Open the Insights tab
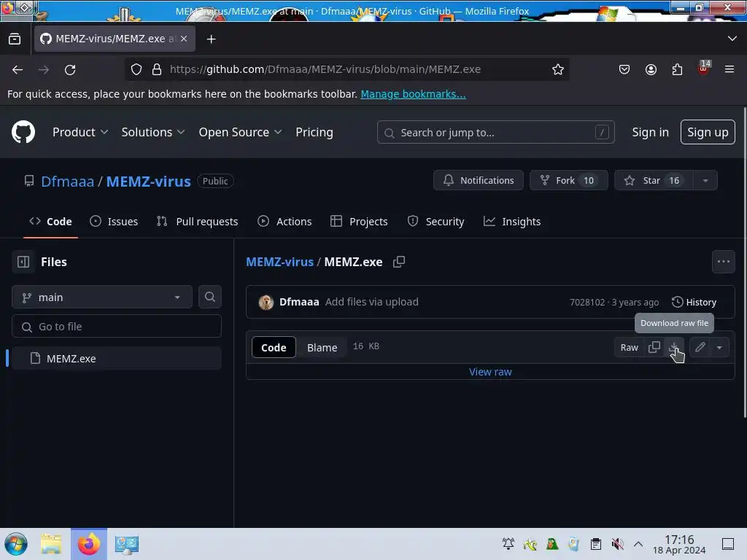The width and height of the screenshot is (747, 560). pyautogui.click(x=512, y=222)
